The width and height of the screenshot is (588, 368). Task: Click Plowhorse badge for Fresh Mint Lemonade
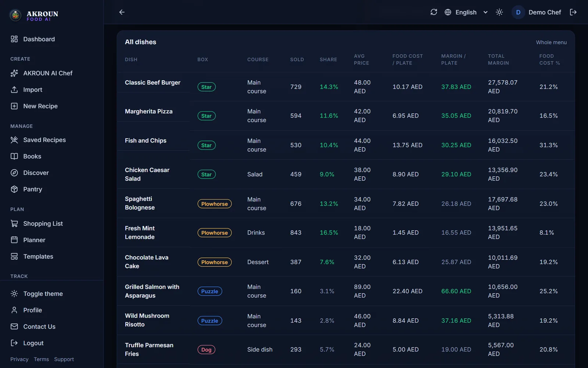[215, 233]
